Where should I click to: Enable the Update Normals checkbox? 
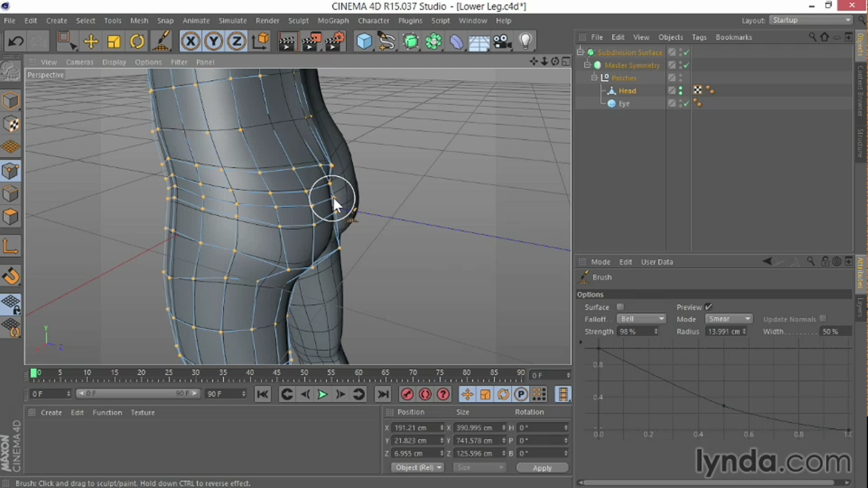click(823, 319)
